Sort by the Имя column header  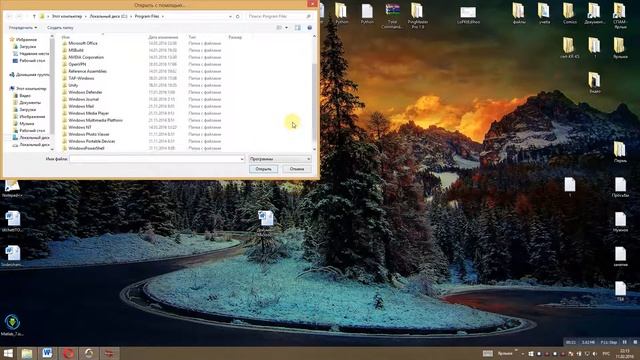coord(66,37)
